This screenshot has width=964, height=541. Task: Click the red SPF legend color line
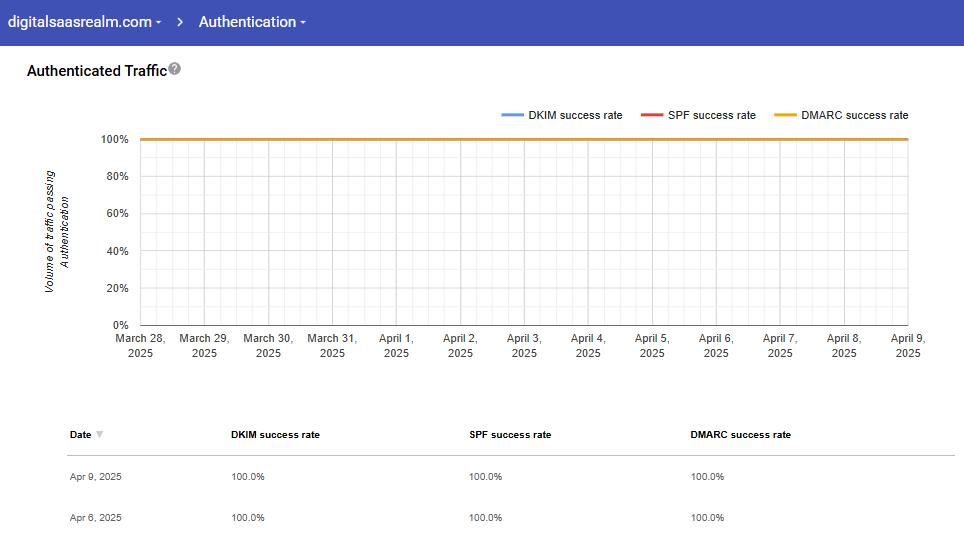coord(652,115)
